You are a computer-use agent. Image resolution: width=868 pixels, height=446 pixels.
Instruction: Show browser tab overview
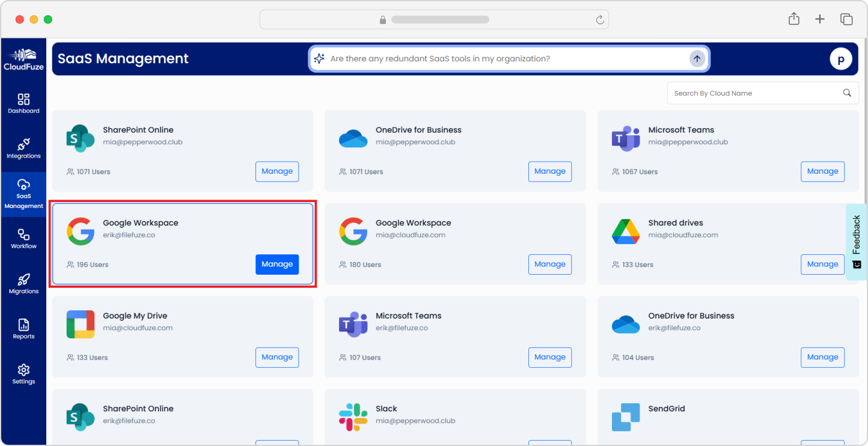tap(846, 19)
